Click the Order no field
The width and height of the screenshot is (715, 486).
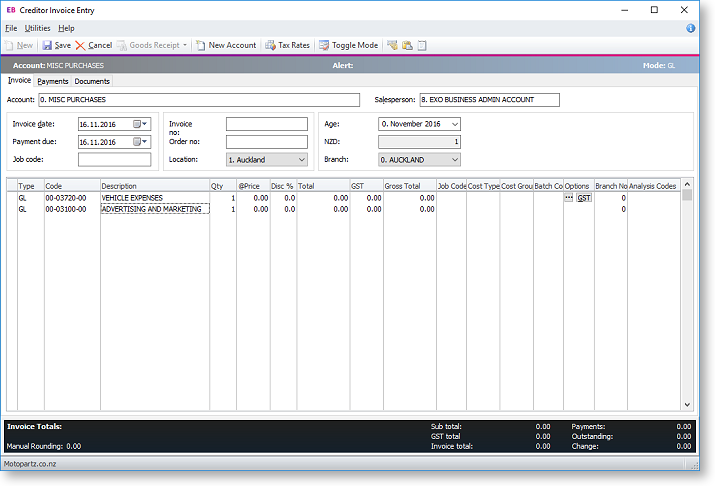tap(267, 142)
